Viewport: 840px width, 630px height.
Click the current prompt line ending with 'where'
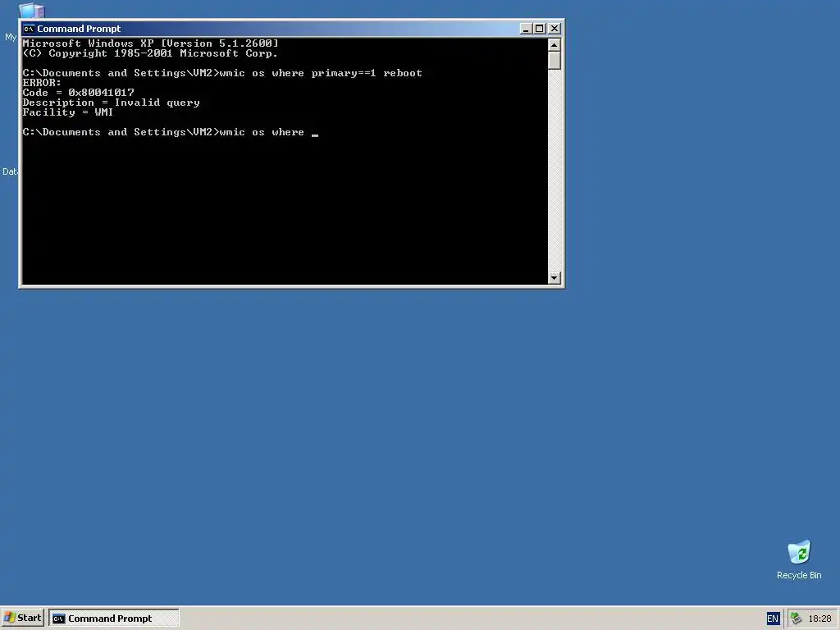coord(171,132)
